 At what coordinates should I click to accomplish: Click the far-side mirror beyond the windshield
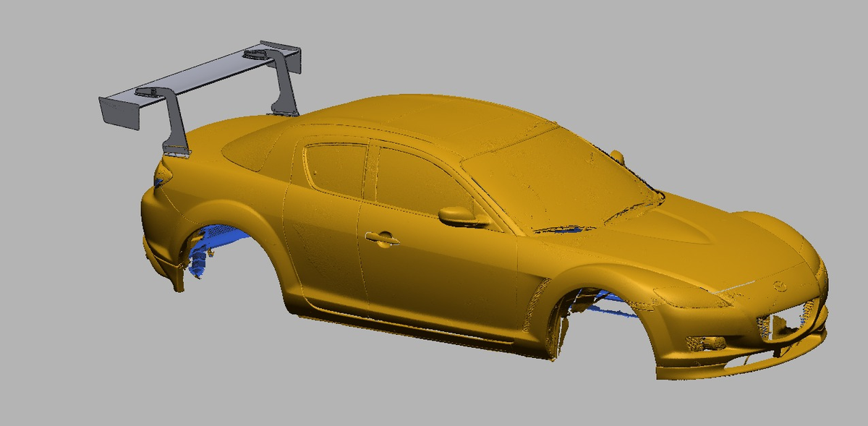click(x=617, y=158)
